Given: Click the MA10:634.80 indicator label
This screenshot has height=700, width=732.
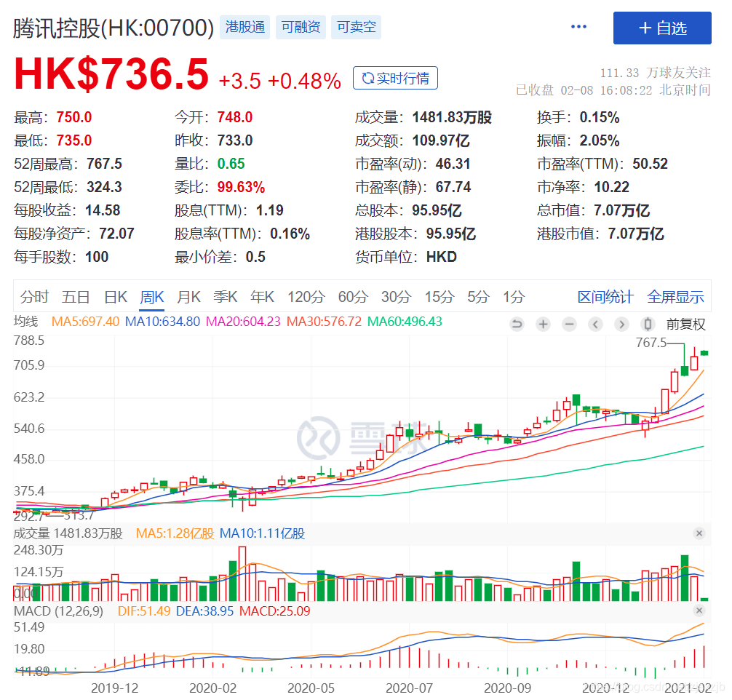Looking at the screenshot, I should point(162,322).
